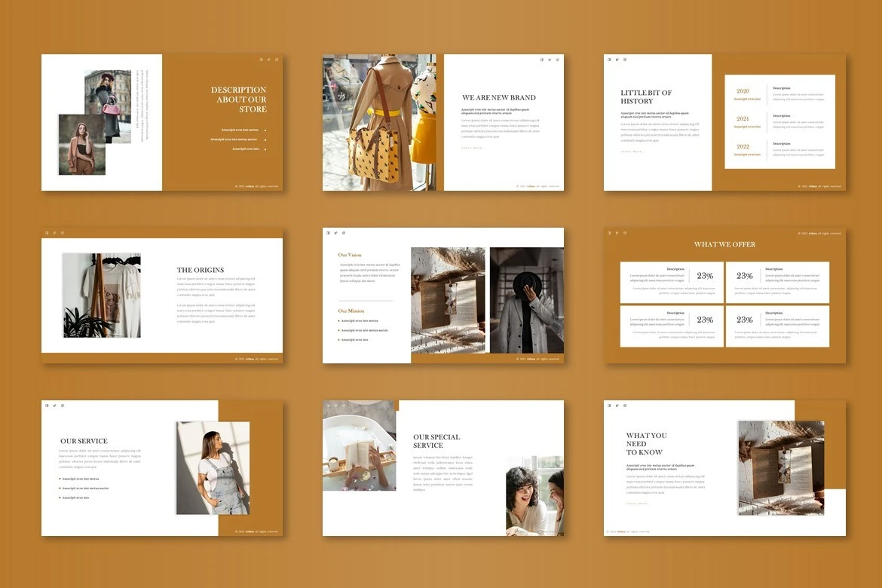The image size is (882, 588).
Task: Click the Facebook icon on 'Our Vision' slide
Action: 328,233
